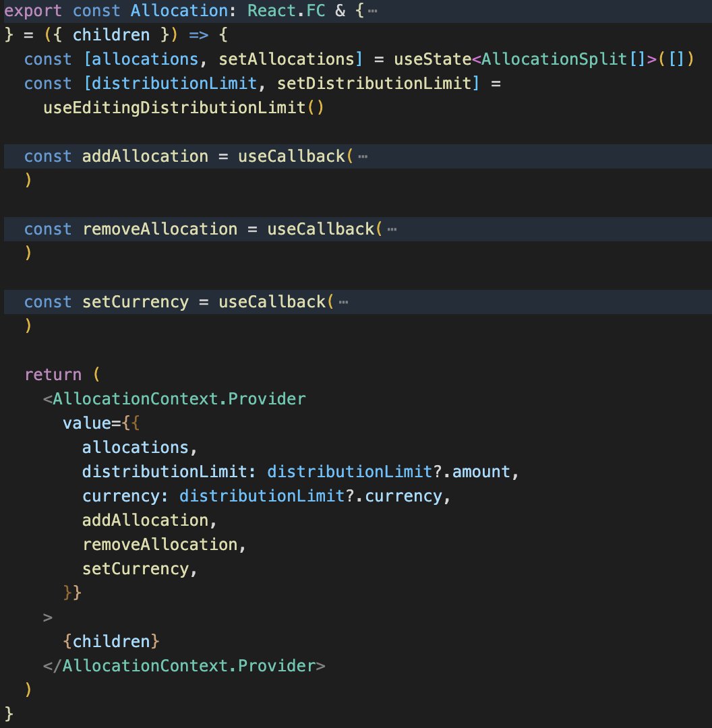Screen dimensions: 712x728
Task: Click 'useCallback' on the addAllocation line
Action: [291, 156]
